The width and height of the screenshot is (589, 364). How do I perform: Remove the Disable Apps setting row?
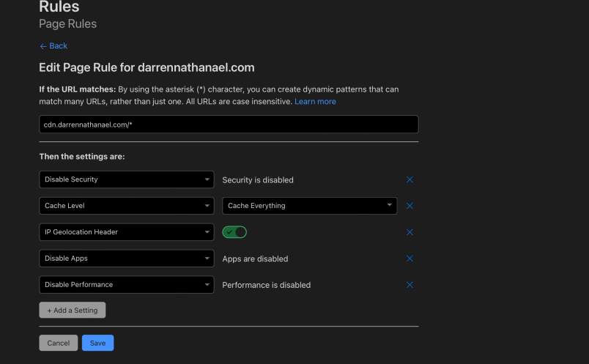tap(410, 259)
